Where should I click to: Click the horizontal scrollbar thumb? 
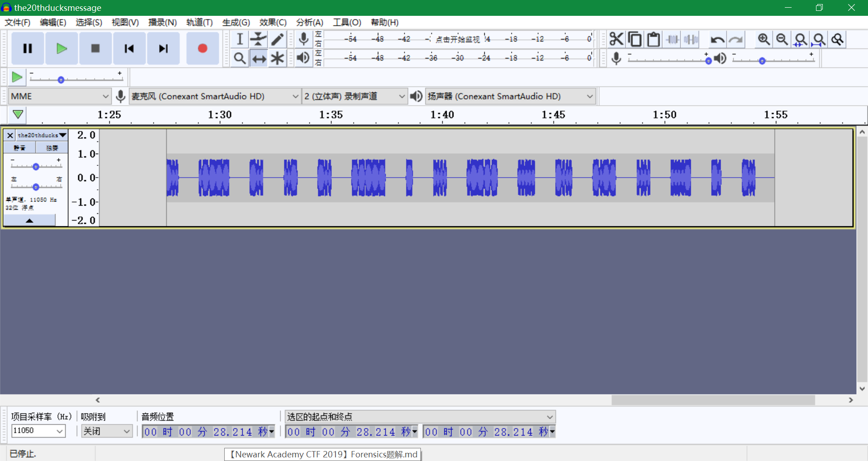713,400
